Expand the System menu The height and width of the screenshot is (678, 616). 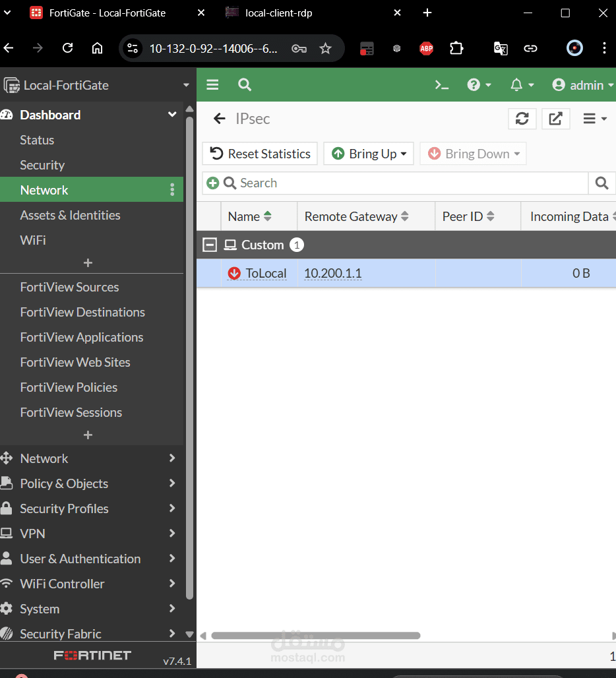point(92,609)
